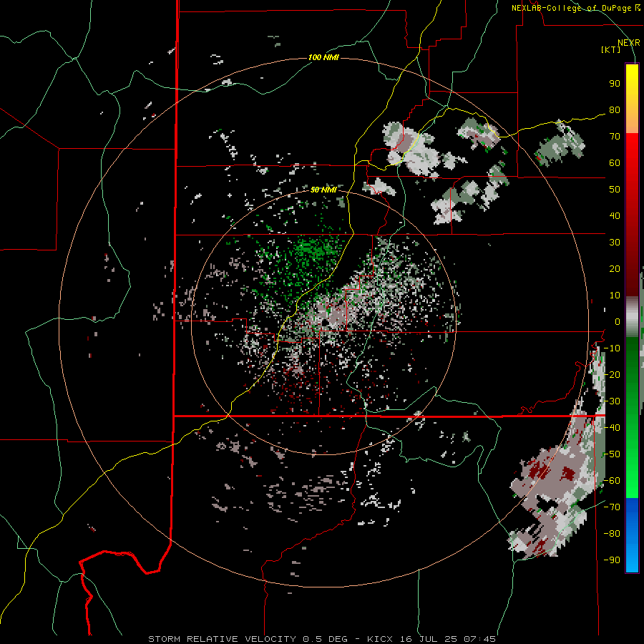Click the [KT] units label
Screen dimensions: 644x644
(x=611, y=49)
